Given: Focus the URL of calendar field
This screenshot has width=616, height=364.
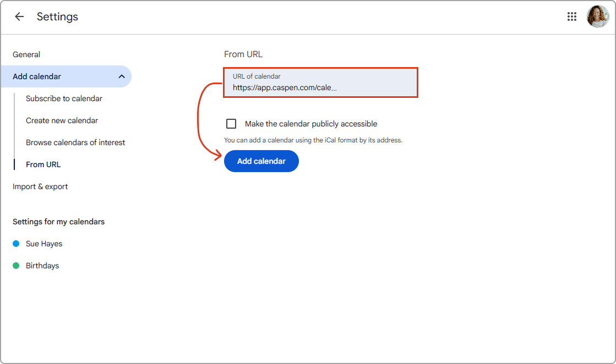Looking at the screenshot, I should 320,87.
